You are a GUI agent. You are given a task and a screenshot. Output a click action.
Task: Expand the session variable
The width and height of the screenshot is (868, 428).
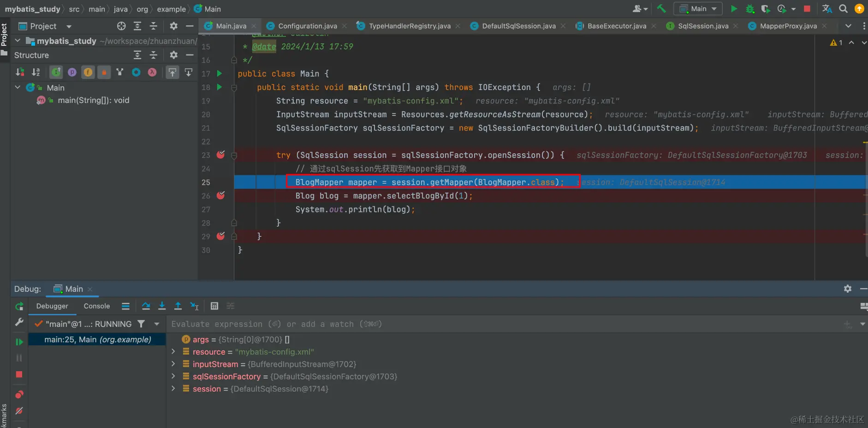tap(173, 389)
